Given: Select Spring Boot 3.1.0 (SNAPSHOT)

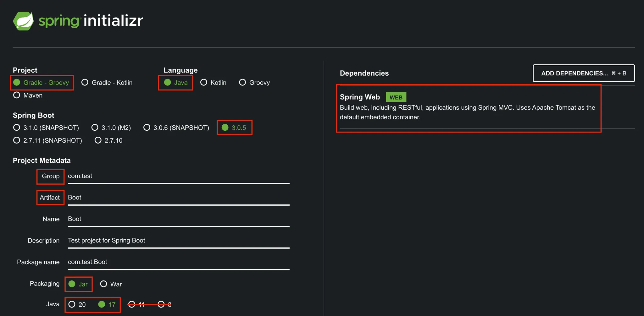Looking at the screenshot, I should 46,128.
